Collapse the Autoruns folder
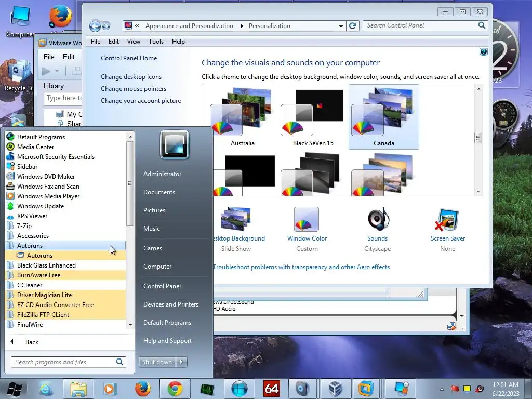The image size is (532, 399). (x=66, y=245)
